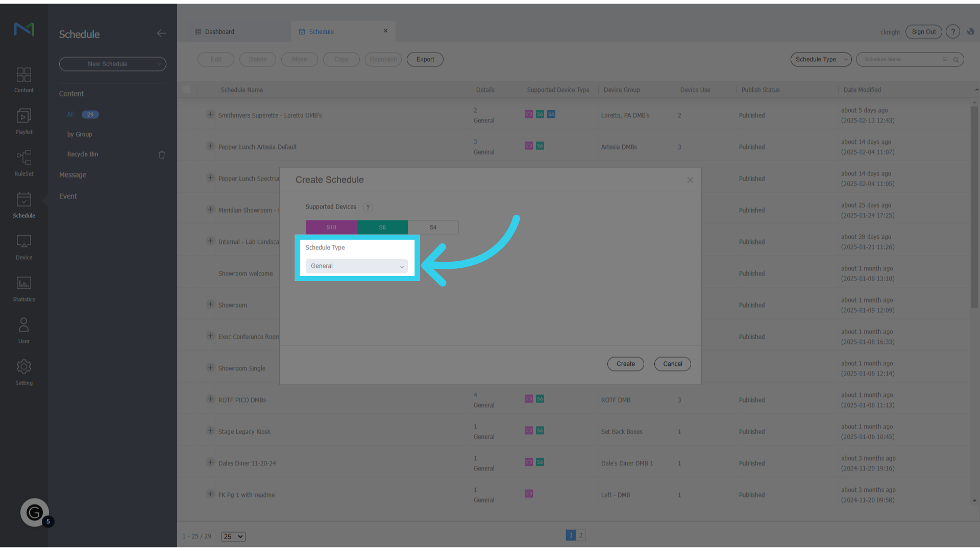Switch to the Dashboard tab
Viewport: 980px width, 551px height.
(219, 32)
